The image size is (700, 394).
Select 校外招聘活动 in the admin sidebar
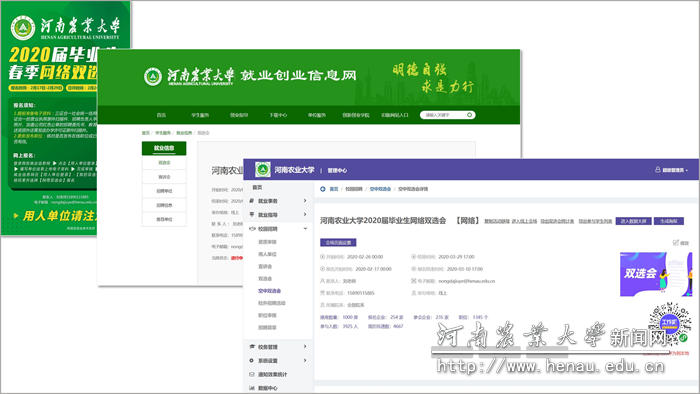(272, 303)
